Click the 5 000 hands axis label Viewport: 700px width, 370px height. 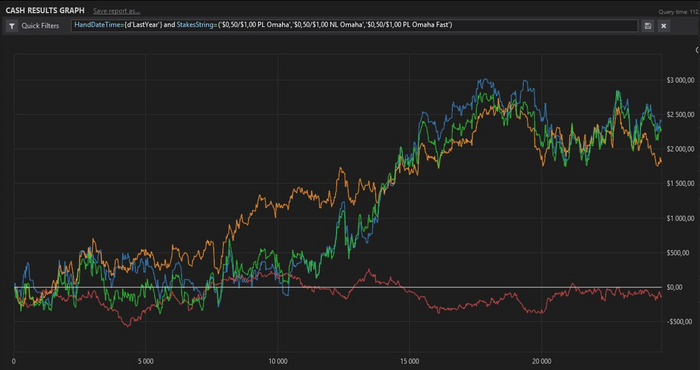[146, 360]
